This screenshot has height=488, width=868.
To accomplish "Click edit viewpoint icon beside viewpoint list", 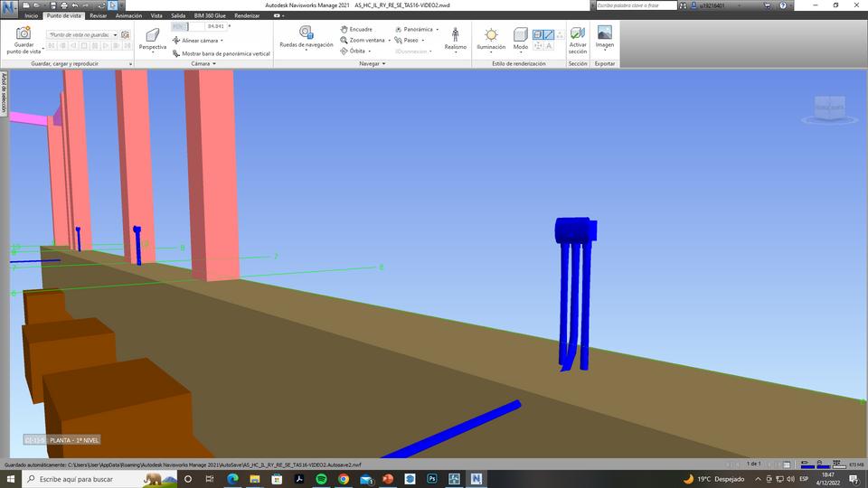I will (x=126, y=34).
